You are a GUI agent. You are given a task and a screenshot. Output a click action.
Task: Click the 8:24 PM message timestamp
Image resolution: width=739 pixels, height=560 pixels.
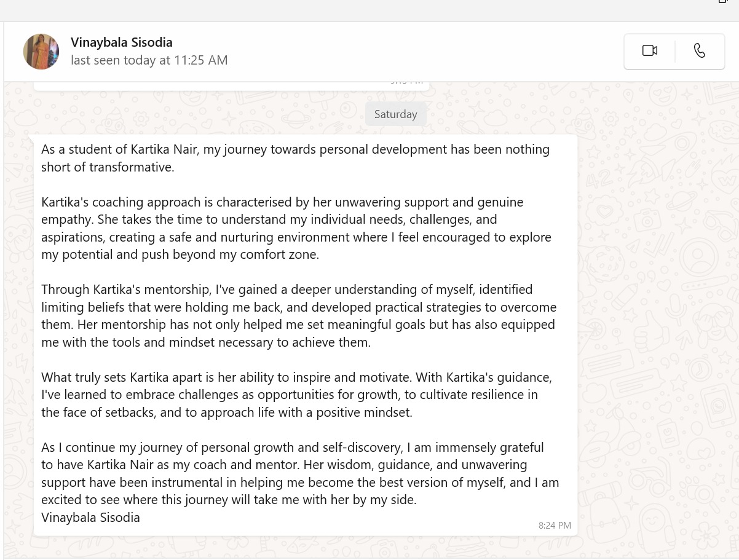(554, 526)
